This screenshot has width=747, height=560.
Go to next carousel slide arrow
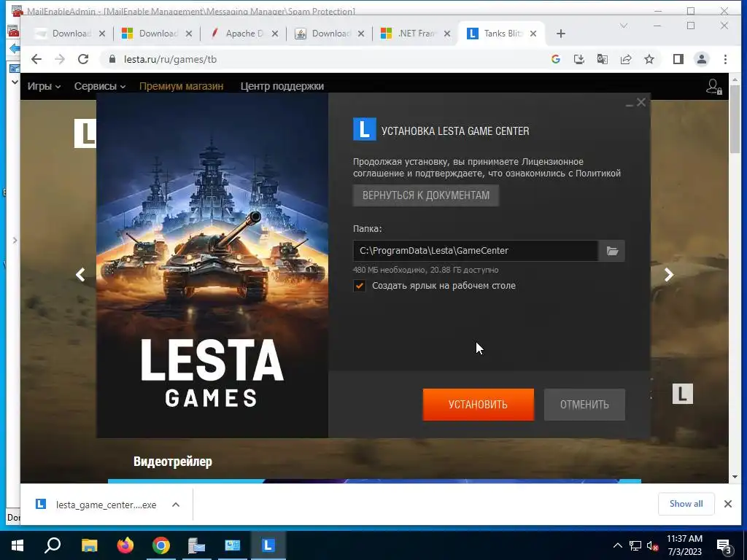click(x=669, y=275)
